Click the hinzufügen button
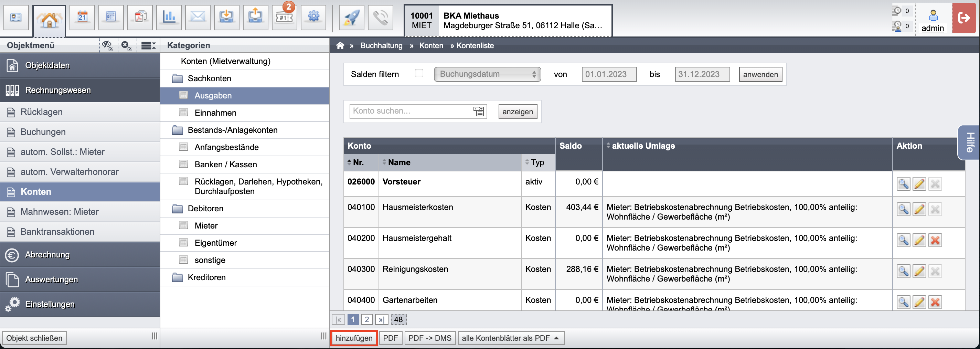The image size is (980, 349). pos(354,338)
